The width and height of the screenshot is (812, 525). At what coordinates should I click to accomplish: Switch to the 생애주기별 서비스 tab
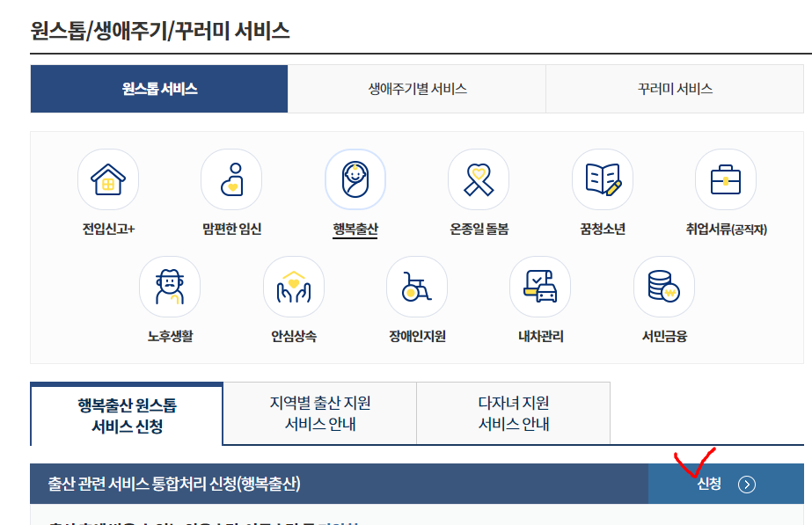pos(418,88)
